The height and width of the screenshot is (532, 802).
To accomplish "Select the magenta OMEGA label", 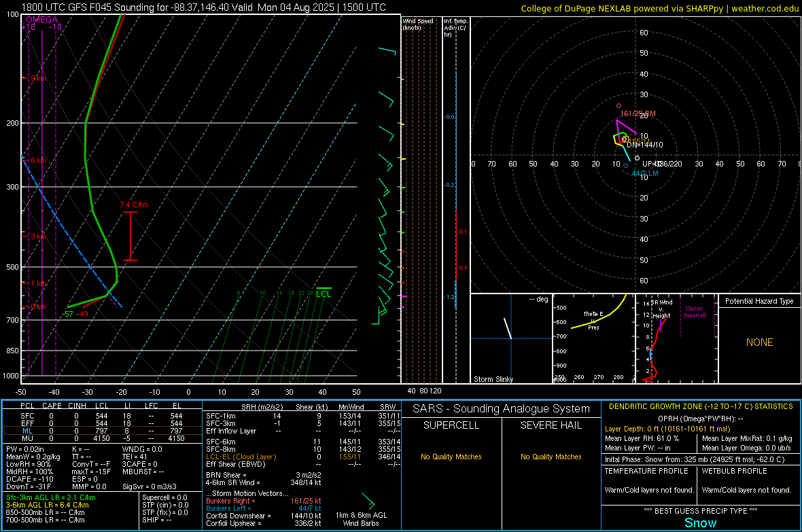I will click(41, 20).
